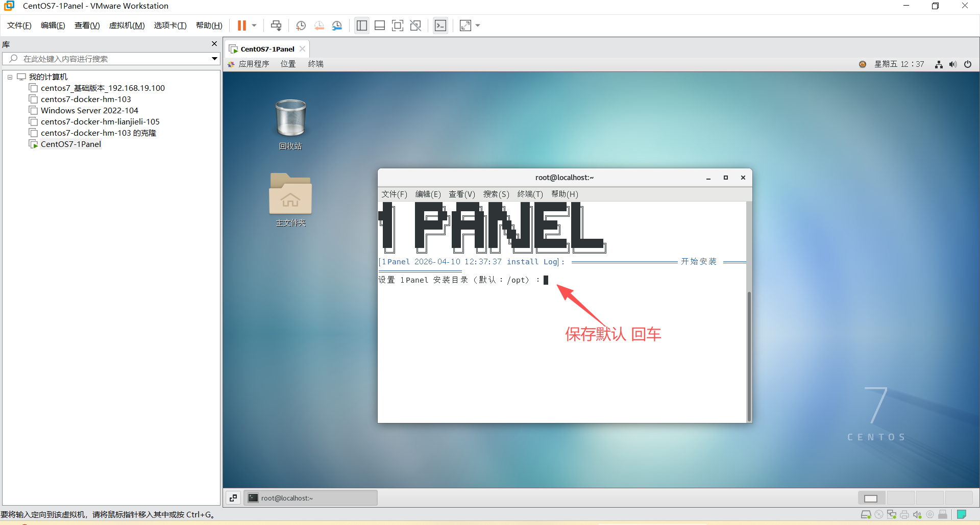Switch to the first workspace
The height and width of the screenshot is (525, 980).
(x=872, y=498)
